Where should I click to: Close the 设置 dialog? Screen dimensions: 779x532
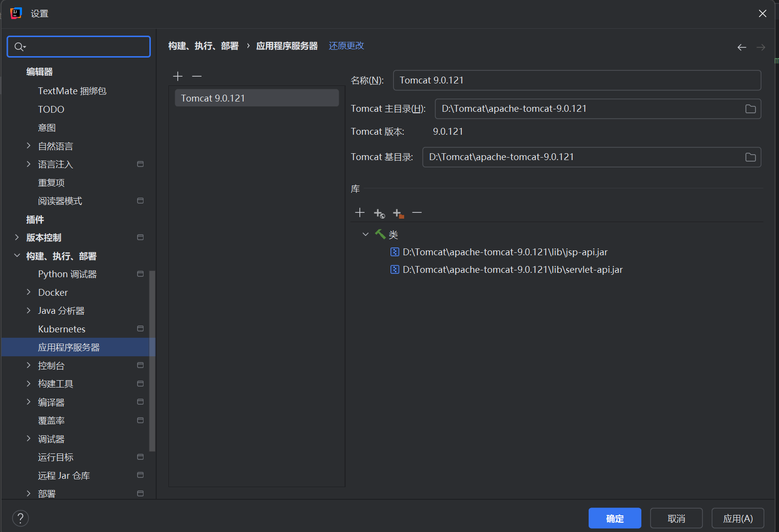(x=762, y=14)
